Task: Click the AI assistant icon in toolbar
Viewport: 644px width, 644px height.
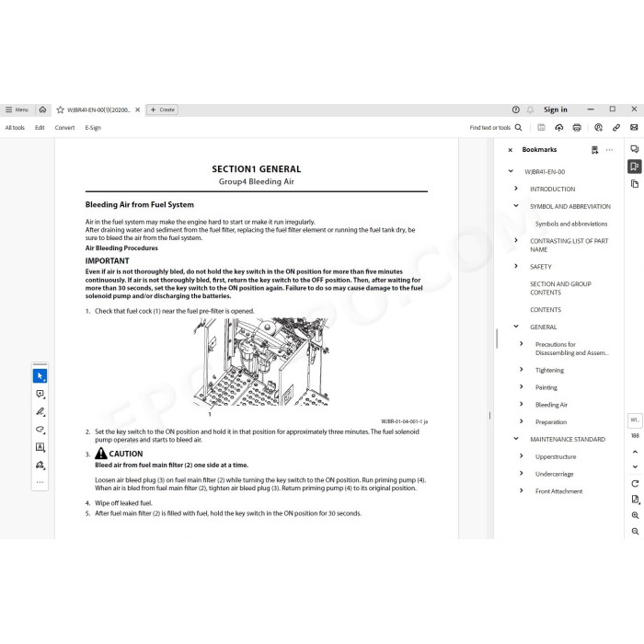Action: [598, 128]
